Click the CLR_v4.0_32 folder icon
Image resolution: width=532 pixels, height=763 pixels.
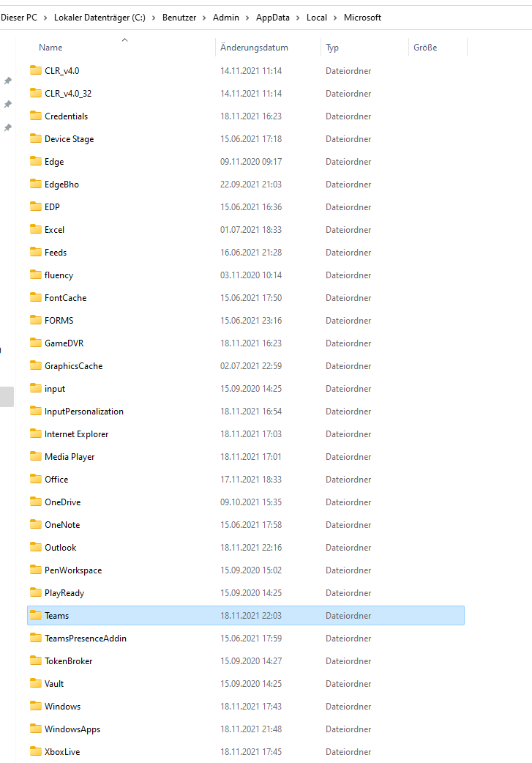pos(36,93)
